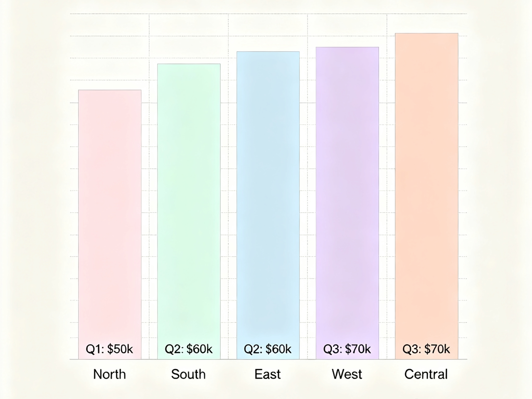The height and width of the screenshot is (399, 532).
Task: Select the Q2: $60k label in South bar
Action: (x=189, y=349)
